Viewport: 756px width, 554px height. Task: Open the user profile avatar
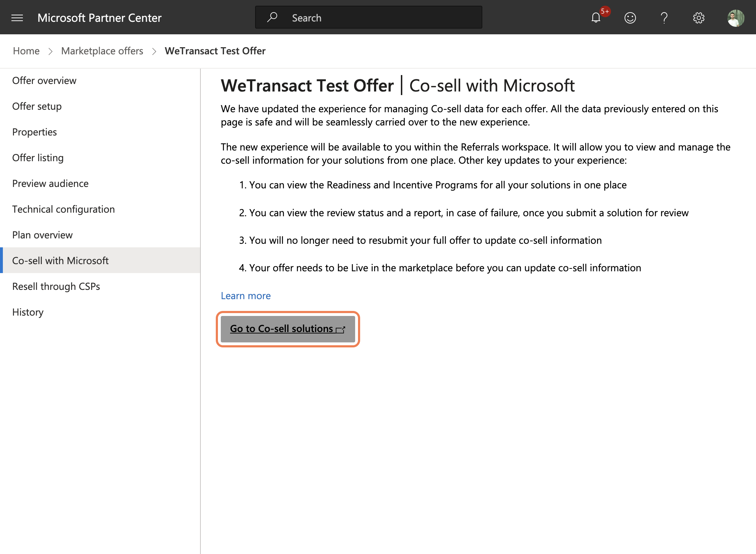tap(736, 18)
